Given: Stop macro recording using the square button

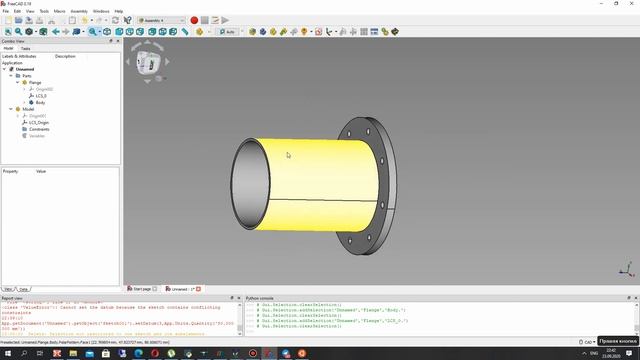Looking at the screenshot, I should pos(204,20).
